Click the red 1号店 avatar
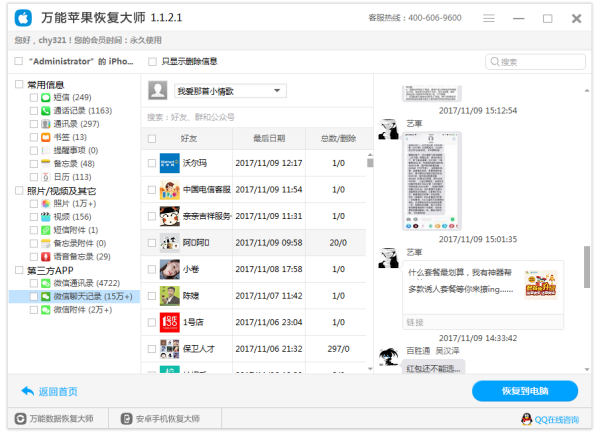The height and width of the screenshot is (432, 600). pos(170,322)
